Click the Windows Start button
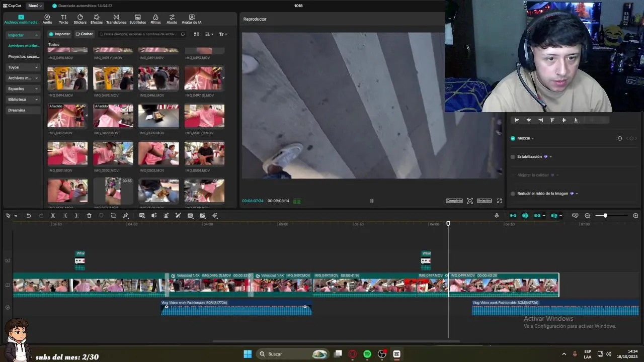This screenshot has height=362, width=644. tap(248, 354)
